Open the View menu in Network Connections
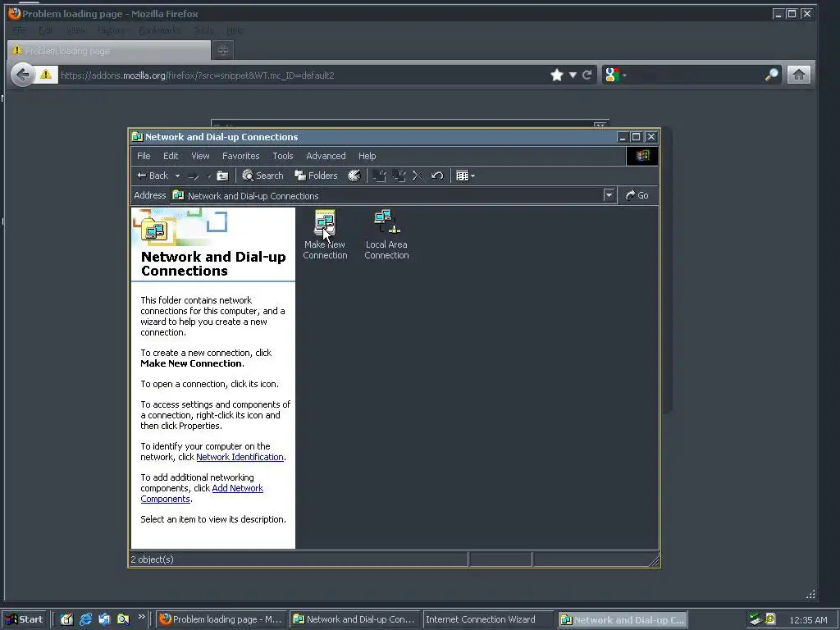Viewport: 840px width, 630px height. click(x=200, y=156)
